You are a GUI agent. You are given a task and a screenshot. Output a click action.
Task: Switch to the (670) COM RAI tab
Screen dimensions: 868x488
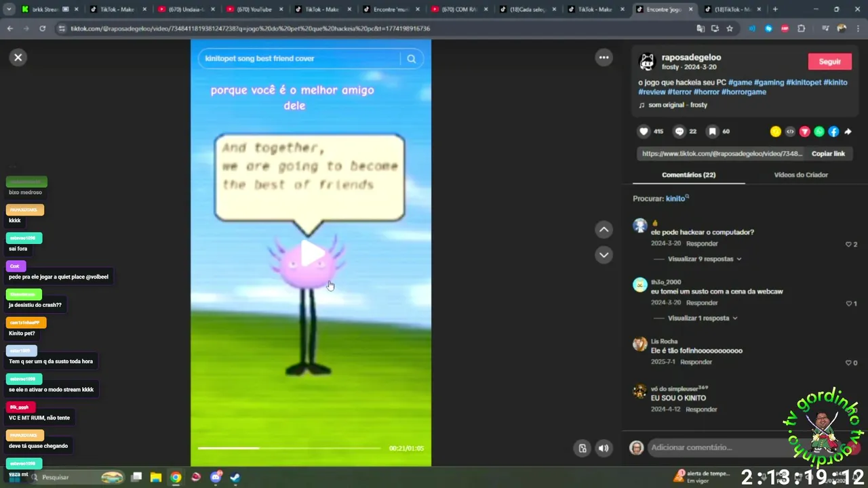(x=460, y=9)
